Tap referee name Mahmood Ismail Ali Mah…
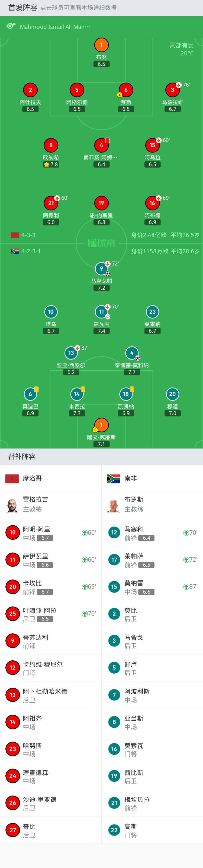The height and width of the screenshot is (868, 203). coord(55,27)
